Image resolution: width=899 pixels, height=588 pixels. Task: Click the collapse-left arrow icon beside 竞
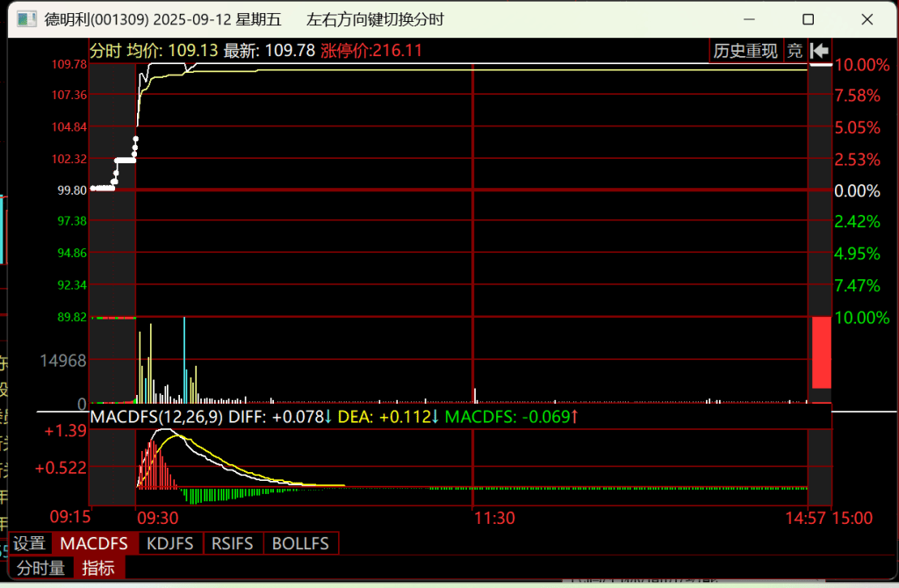[820, 51]
